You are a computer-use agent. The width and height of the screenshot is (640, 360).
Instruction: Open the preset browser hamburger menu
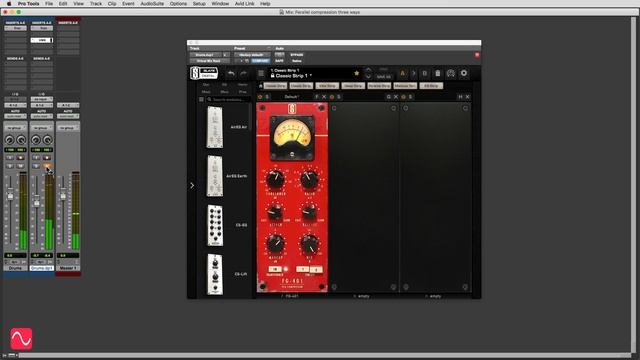pyautogui.click(x=261, y=73)
